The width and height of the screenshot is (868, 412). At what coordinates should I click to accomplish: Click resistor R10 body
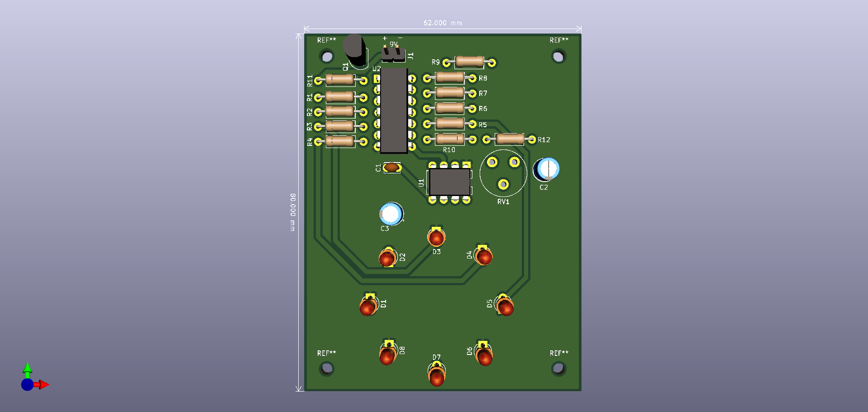450,139
